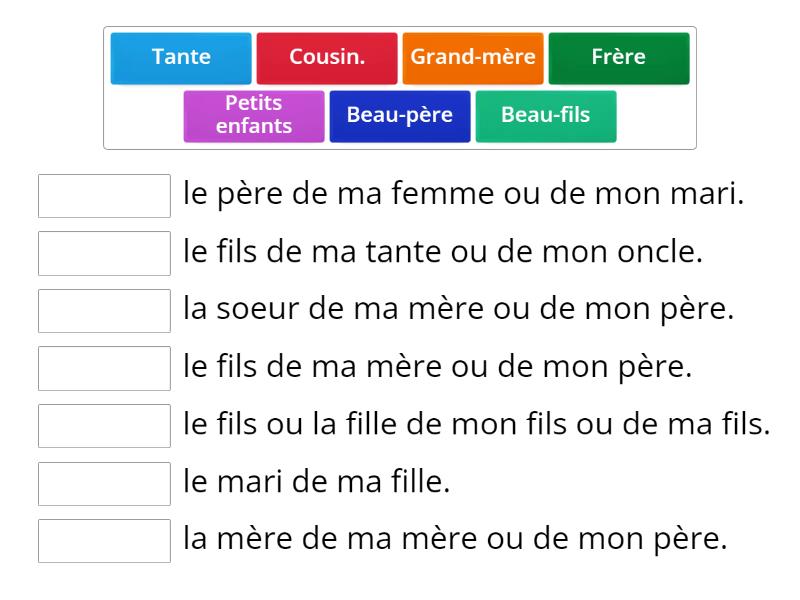Select the red Cousin tile

[x=327, y=57]
